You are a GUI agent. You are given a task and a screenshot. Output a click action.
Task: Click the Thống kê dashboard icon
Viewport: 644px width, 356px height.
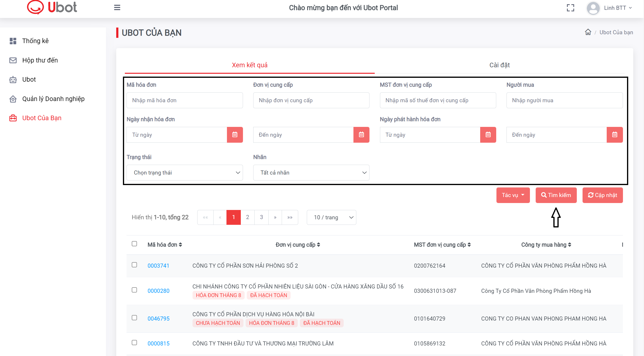13,41
